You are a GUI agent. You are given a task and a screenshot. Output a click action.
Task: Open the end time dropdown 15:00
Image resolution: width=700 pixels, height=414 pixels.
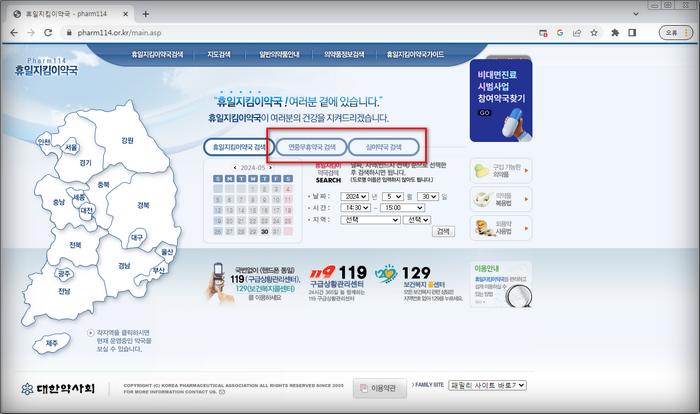click(x=402, y=208)
